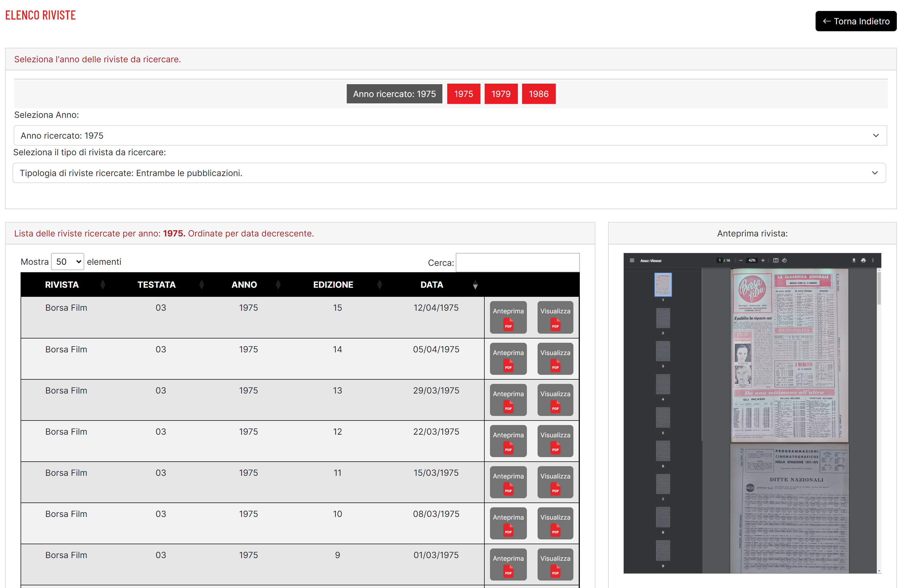Toggle the PDF viewer sidebar menu icon
The image size is (907, 588).
click(x=632, y=260)
